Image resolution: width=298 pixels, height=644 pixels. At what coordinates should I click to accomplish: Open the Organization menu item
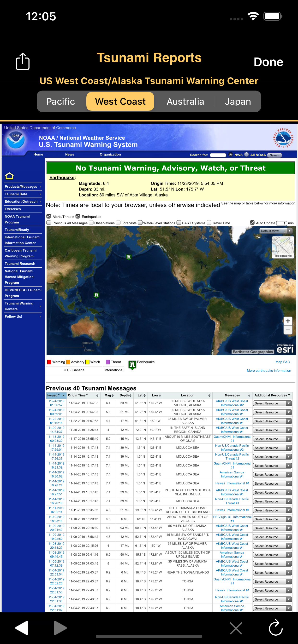click(x=110, y=155)
